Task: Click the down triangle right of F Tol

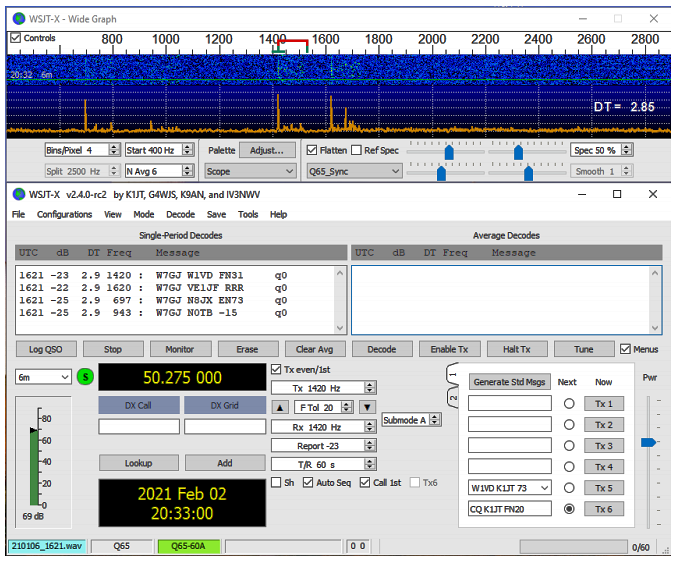Action: point(368,407)
